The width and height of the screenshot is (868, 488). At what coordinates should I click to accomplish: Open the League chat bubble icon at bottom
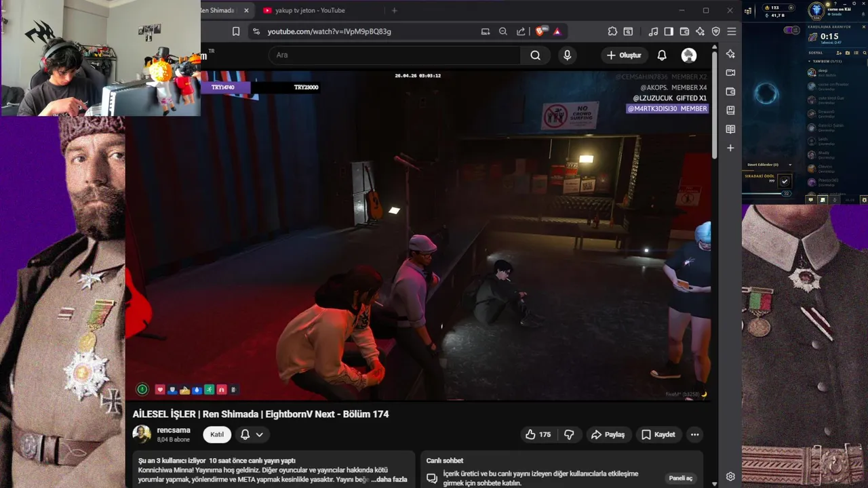[810, 200]
